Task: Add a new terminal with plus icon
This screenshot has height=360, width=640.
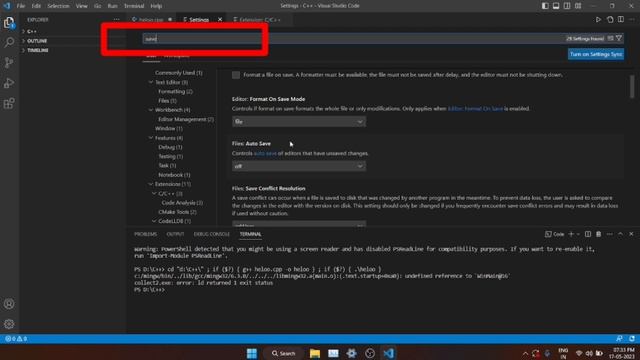Action: pyautogui.click(x=571, y=234)
